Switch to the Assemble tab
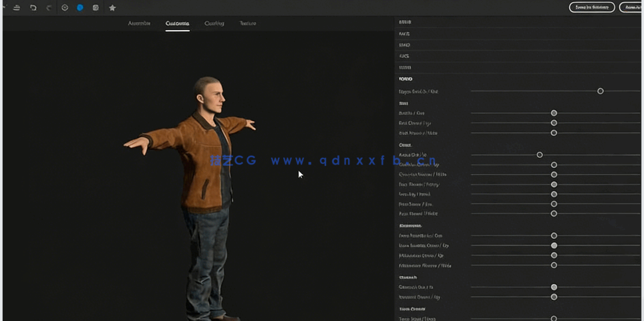 (x=140, y=23)
